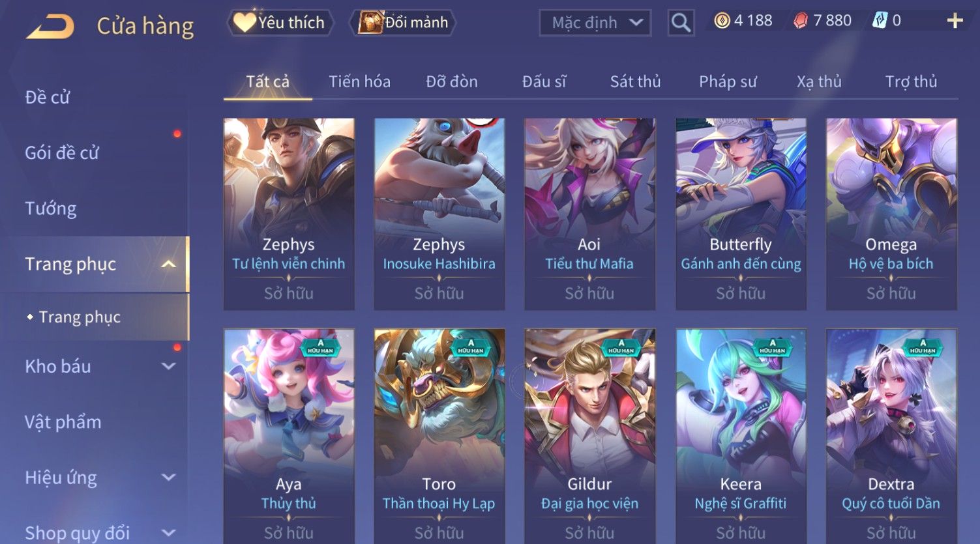
Task: Open the Mặc định sort dropdown
Action: coord(595,23)
